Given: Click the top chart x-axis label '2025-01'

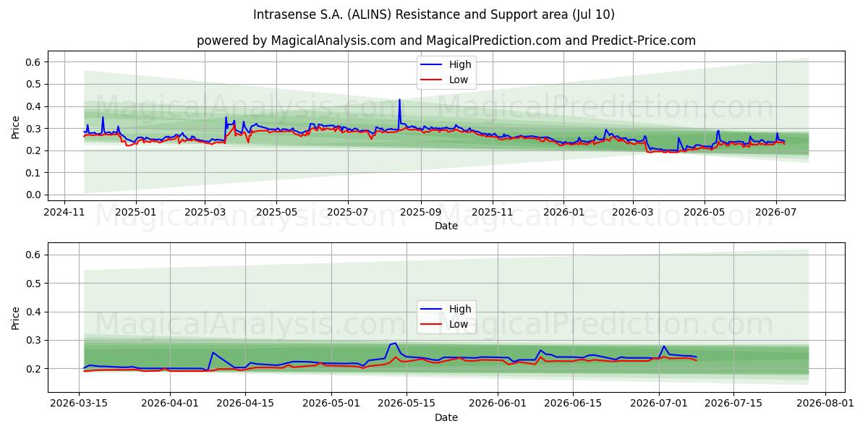Looking at the screenshot, I should tap(136, 212).
